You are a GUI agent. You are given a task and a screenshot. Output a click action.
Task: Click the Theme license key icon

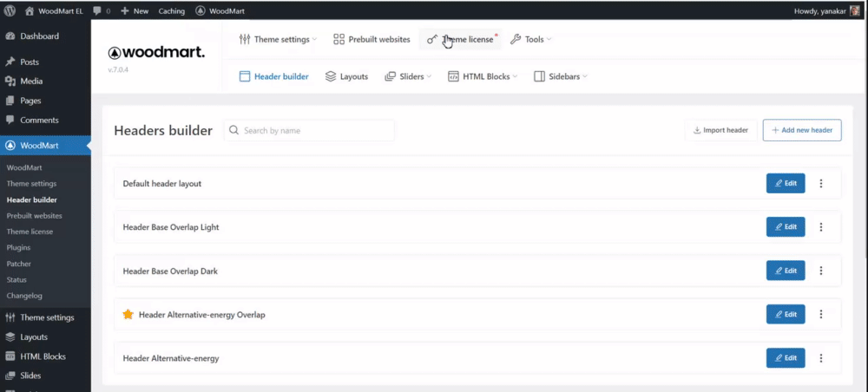[432, 39]
